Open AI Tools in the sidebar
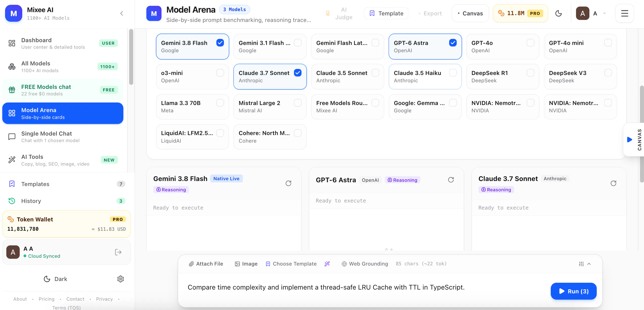This screenshot has width=644, height=310. pos(63,160)
